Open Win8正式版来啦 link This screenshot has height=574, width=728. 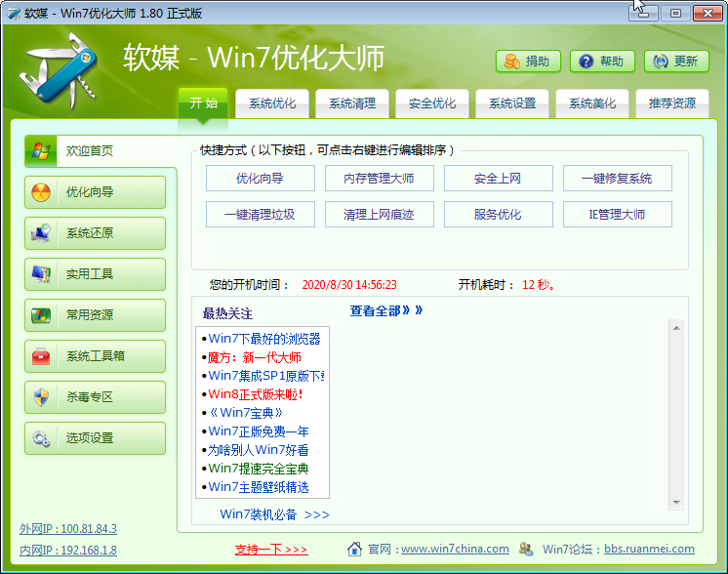click(256, 394)
